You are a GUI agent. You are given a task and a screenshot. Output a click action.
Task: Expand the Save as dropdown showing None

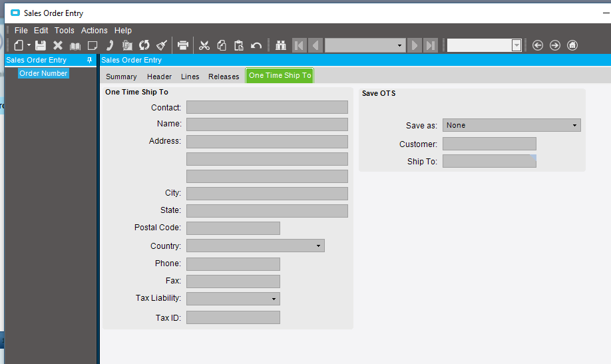point(574,126)
